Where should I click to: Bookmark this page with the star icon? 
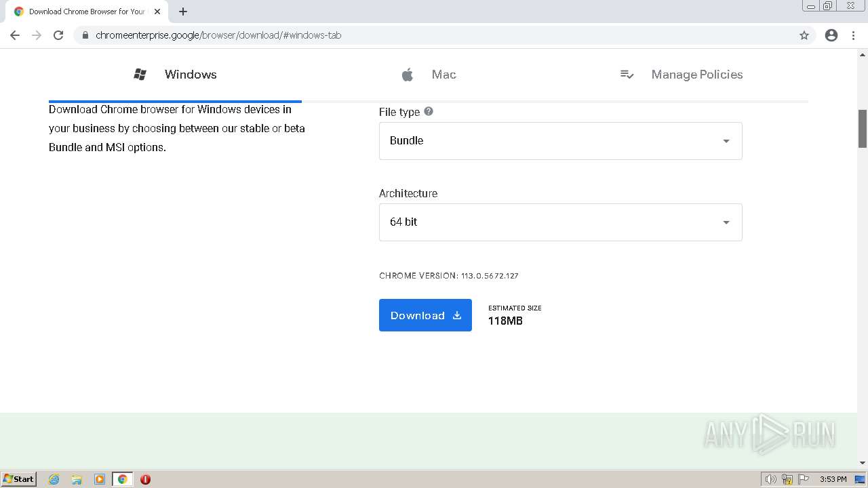point(804,35)
